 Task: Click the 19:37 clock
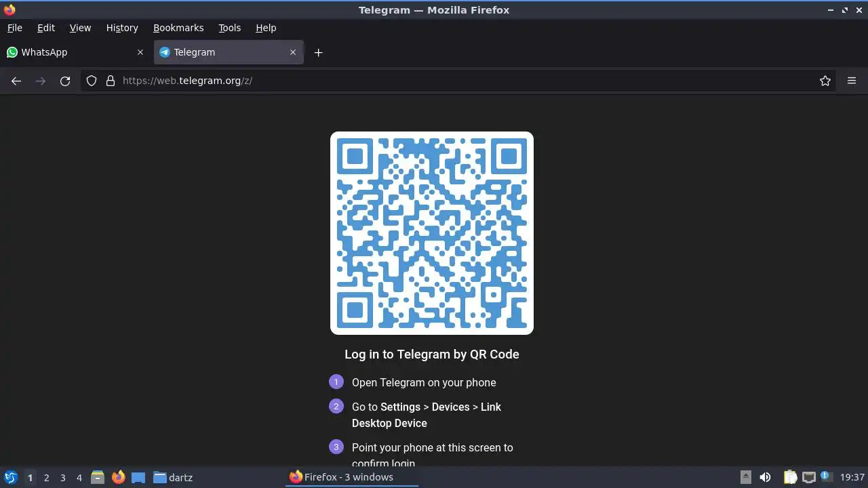click(x=852, y=477)
